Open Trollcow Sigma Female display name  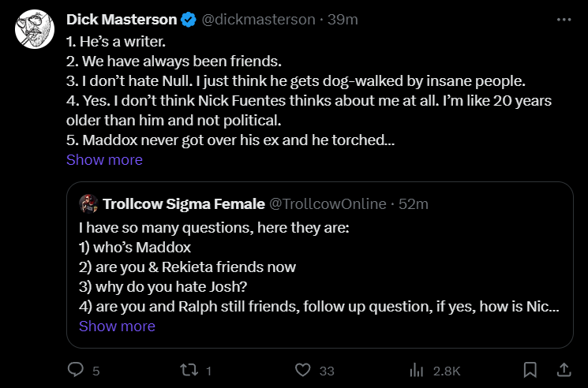184,204
